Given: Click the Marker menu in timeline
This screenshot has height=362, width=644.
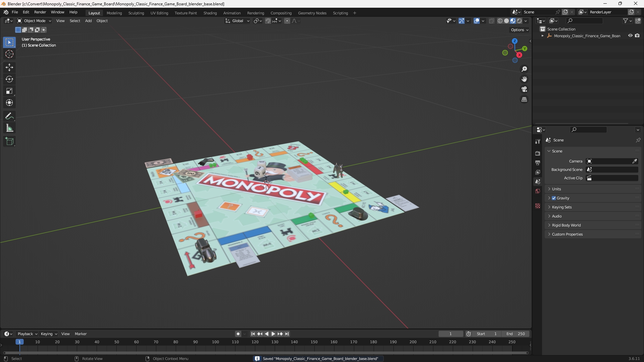Looking at the screenshot, I should click(x=80, y=334).
